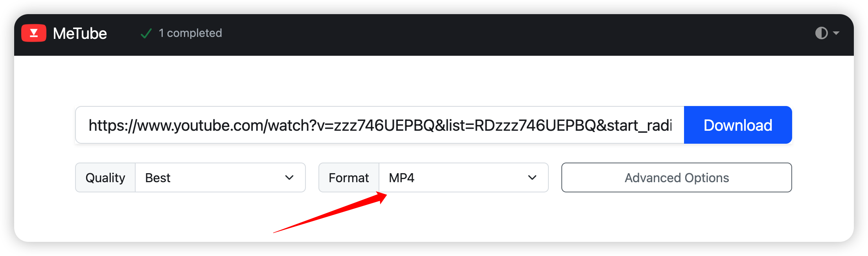Viewport: 868px width, 256px height.
Task: Click the half-circle theme icon
Action: [x=821, y=33]
